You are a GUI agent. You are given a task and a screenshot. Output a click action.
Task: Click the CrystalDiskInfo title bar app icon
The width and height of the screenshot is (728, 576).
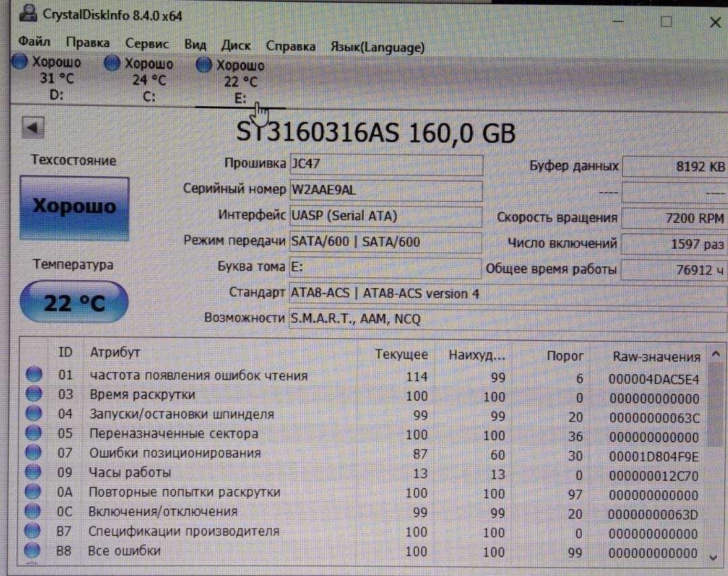click(x=28, y=14)
